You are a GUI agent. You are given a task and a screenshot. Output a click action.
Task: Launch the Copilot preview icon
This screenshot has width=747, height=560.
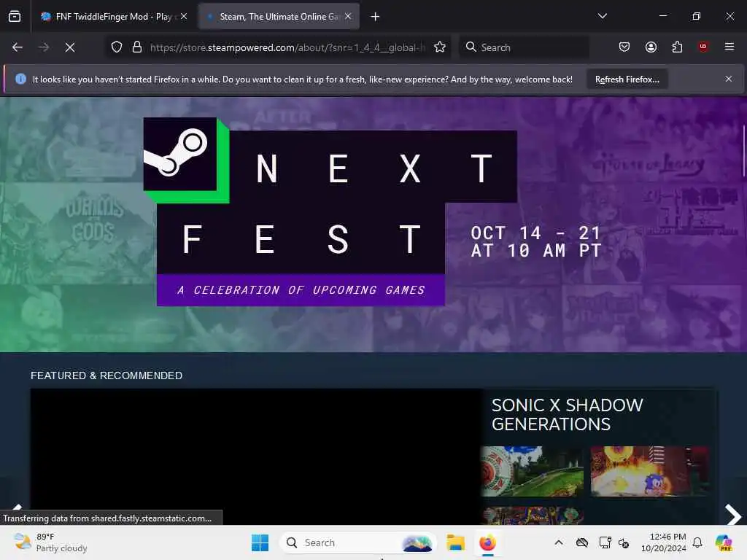[724, 542]
